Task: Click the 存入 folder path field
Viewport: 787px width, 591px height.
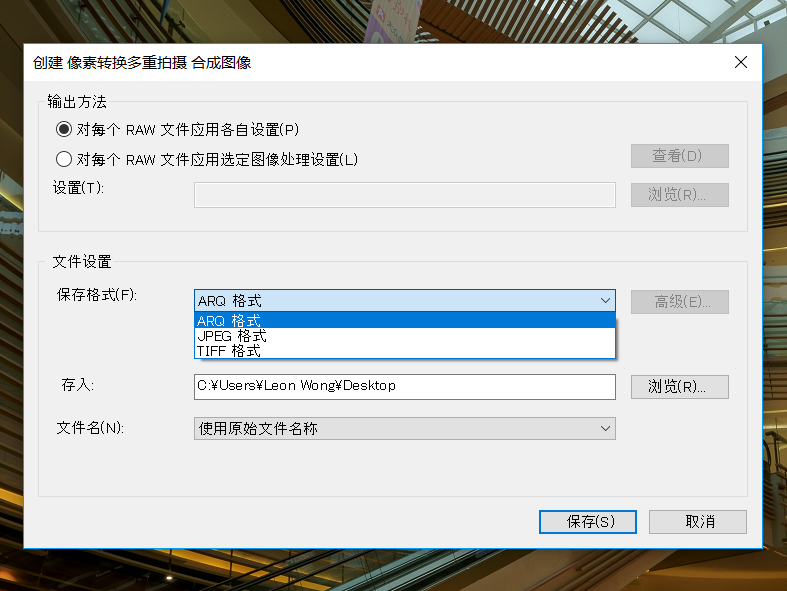Action: tap(405, 387)
